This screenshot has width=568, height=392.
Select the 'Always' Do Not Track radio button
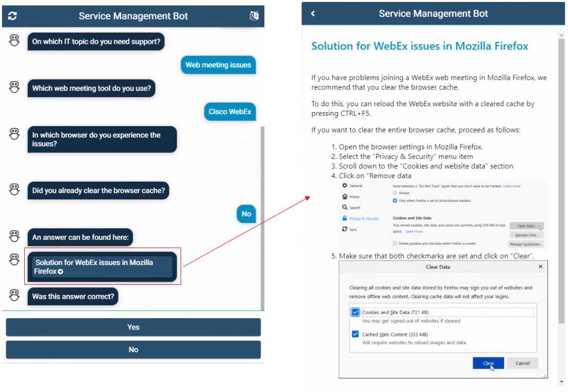[395, 193]
